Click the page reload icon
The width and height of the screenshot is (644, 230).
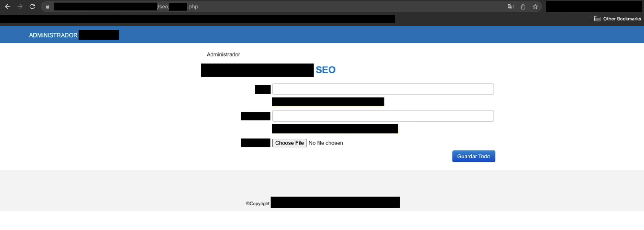coord(32,7)
